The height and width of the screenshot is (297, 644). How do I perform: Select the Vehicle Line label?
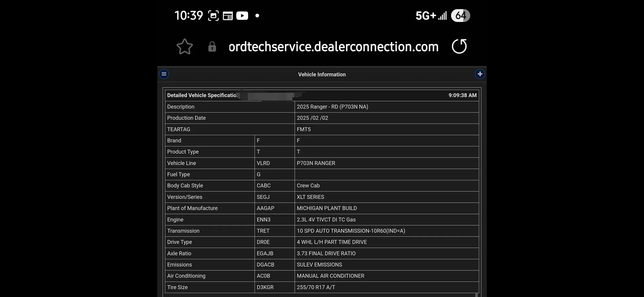(x=182, y=163)
